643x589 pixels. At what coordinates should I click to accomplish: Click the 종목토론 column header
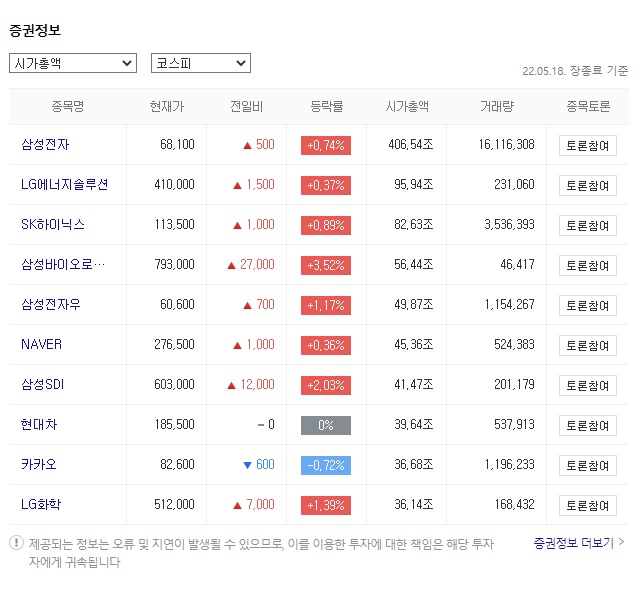588,106
